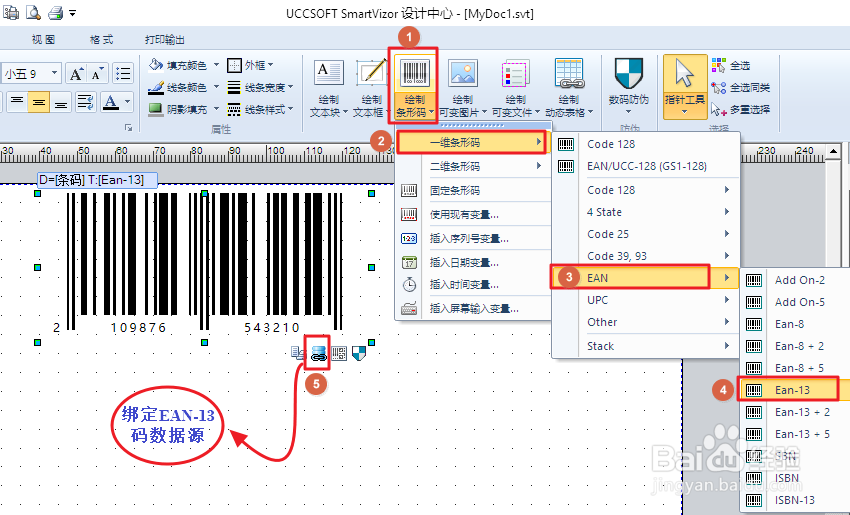
Task: Select the 1D barcode (一维条形码) menu item
Action: click(472, 143)
